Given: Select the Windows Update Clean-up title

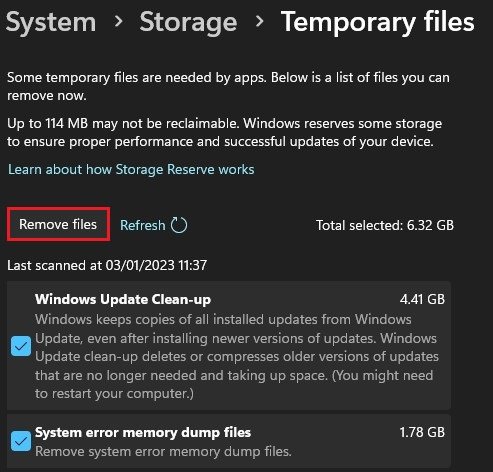Looking at the screenshot, I should coord(123,299).
